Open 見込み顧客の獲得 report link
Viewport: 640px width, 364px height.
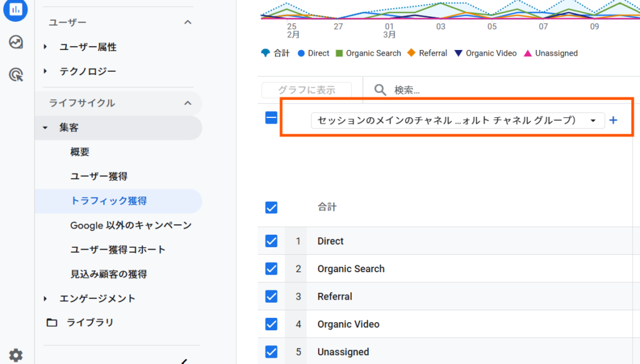point(108,274)
